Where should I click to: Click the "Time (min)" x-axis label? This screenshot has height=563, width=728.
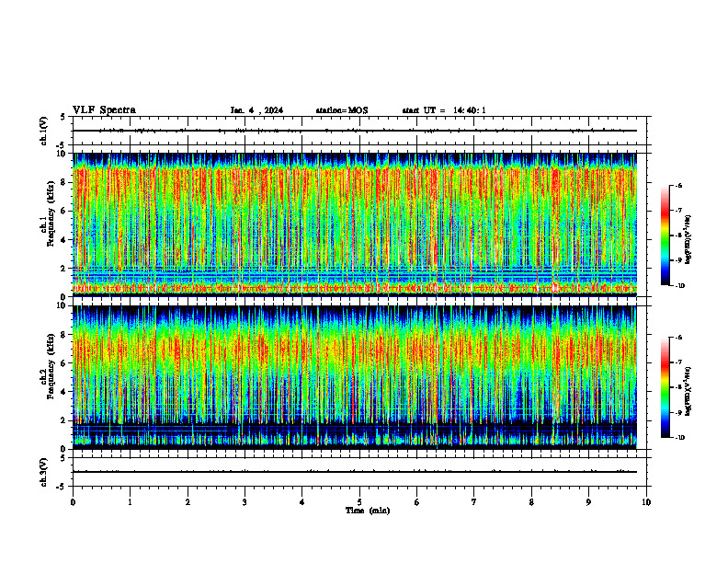pyautogui.click(x=368, y=511)
